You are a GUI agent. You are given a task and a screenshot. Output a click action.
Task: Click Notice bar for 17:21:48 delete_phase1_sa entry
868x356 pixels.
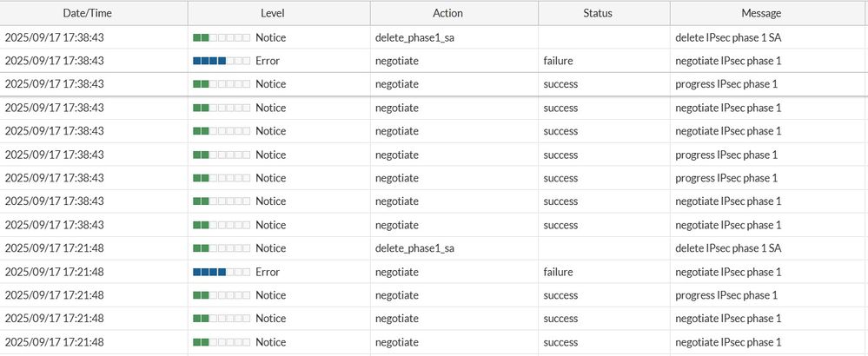point(222,248)
